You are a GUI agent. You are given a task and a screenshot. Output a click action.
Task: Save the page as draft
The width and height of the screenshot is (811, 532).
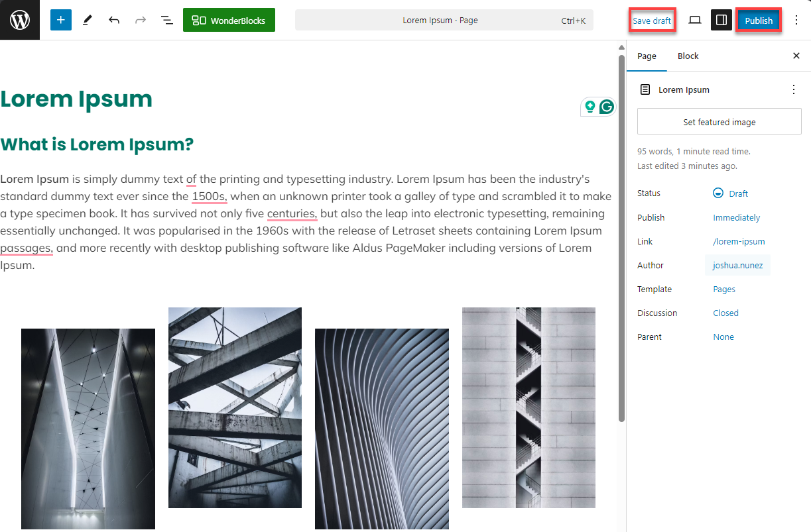coord(652,20)
